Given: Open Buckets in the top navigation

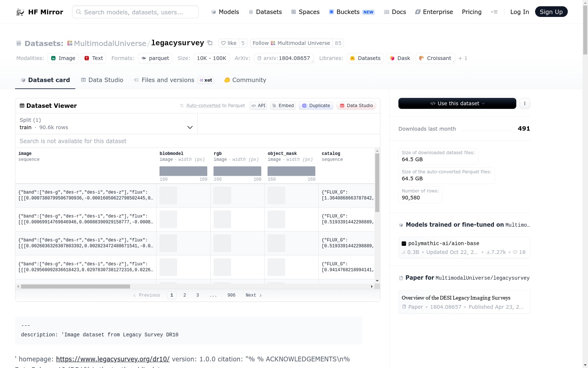Looking at the screenshot, I should (x=351, y=12).
